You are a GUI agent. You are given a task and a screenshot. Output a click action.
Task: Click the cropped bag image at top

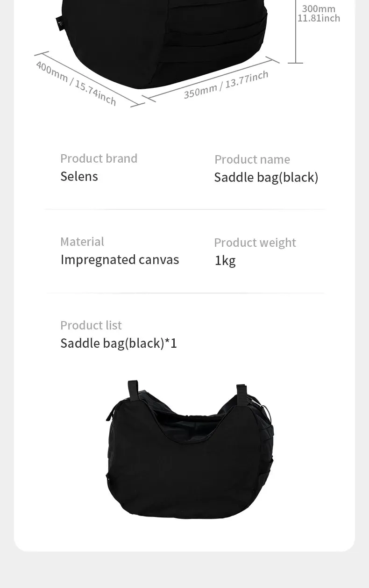pos(162,44)
